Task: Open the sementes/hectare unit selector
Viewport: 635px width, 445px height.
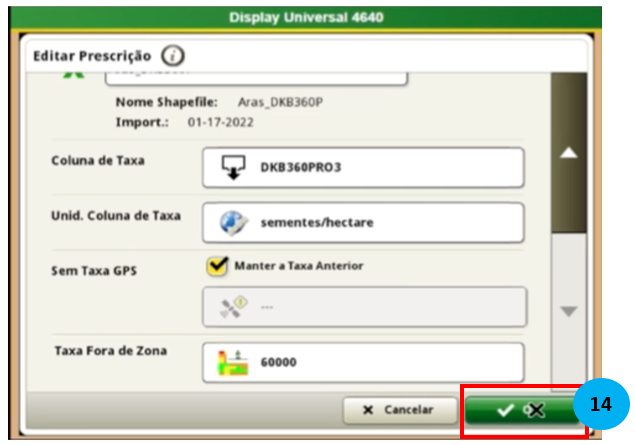Action: pyautogui.click(x=362, y=222)
